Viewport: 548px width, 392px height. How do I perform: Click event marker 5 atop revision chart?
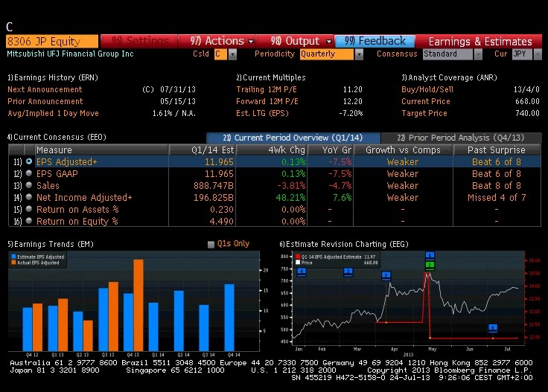tap(430, 255)
